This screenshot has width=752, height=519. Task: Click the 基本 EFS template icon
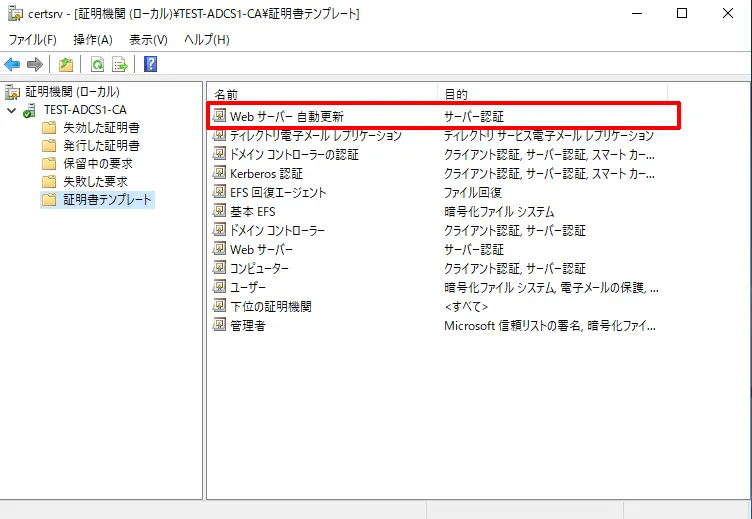219,211
